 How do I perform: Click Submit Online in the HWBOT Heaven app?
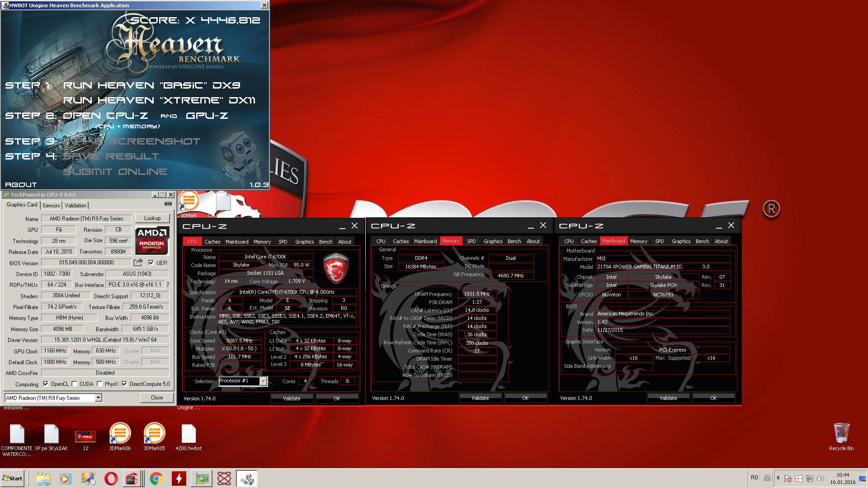pos(115,172)
